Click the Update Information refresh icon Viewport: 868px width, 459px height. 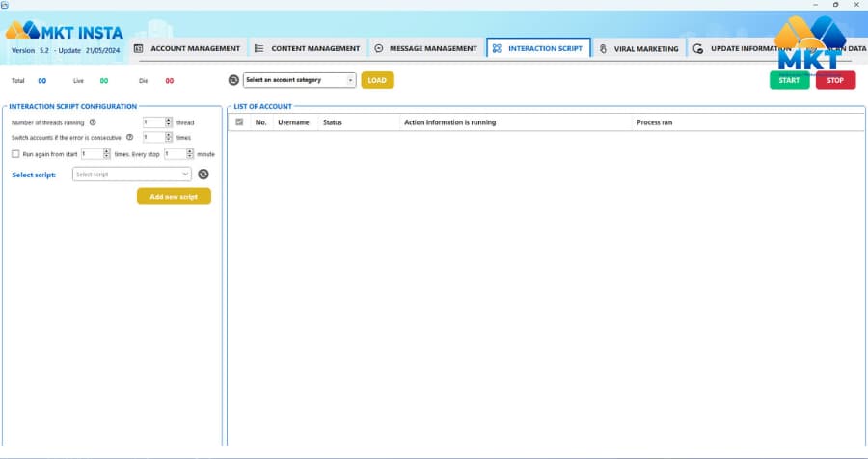click(698, 49)
